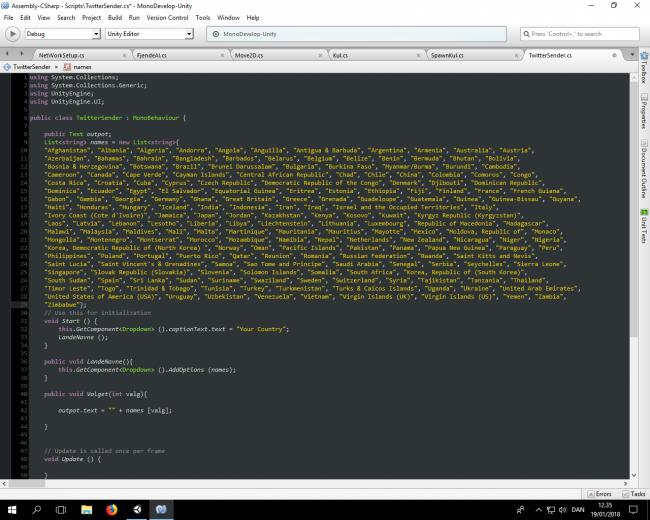
Task: Open Unity from the taskbar
Action: (137, 510)
